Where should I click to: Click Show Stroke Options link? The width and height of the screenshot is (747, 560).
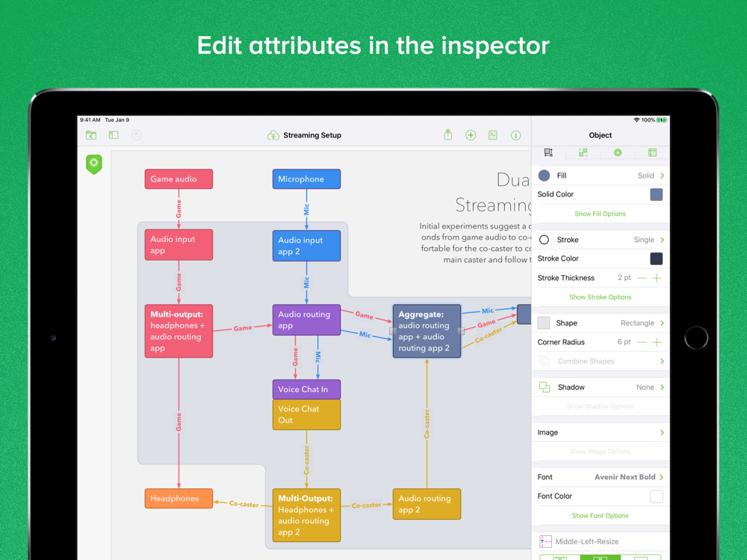coord(601,297)
